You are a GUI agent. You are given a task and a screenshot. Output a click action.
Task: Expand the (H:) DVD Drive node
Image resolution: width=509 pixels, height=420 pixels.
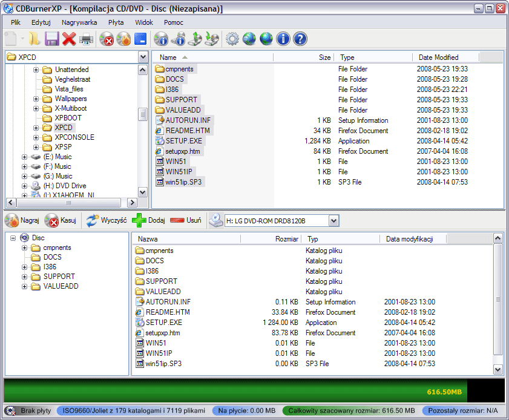[24, 186]
